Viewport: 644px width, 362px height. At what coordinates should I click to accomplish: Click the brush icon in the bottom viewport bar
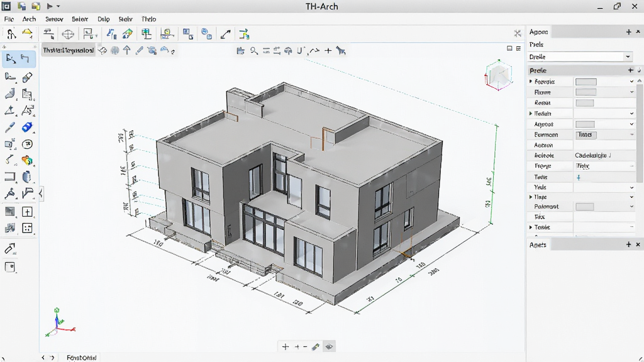point(316,347)
